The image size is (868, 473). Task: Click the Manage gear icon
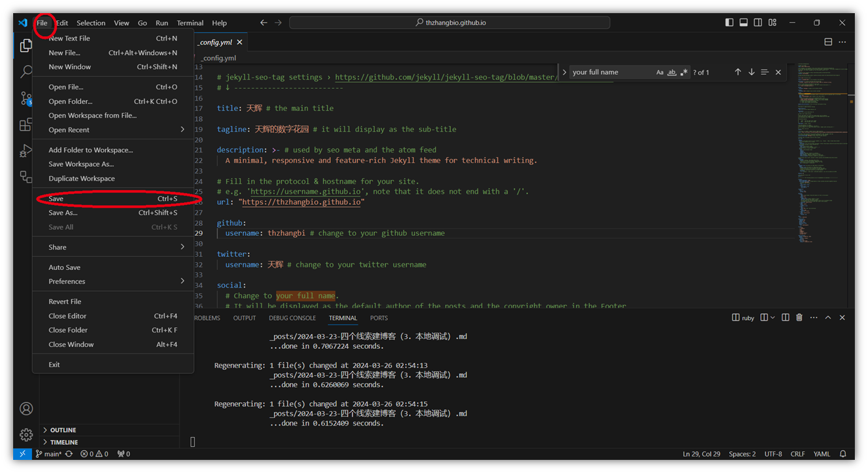pyautogui.click(x=26, y=435)
